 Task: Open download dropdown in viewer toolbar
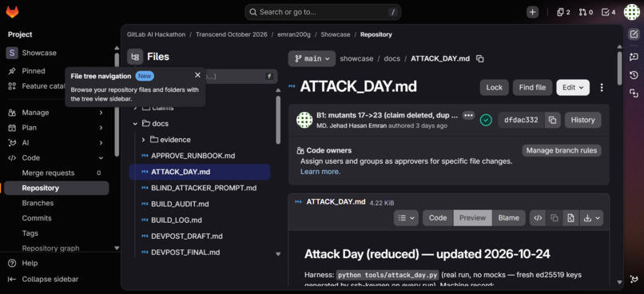coord(591,218)
